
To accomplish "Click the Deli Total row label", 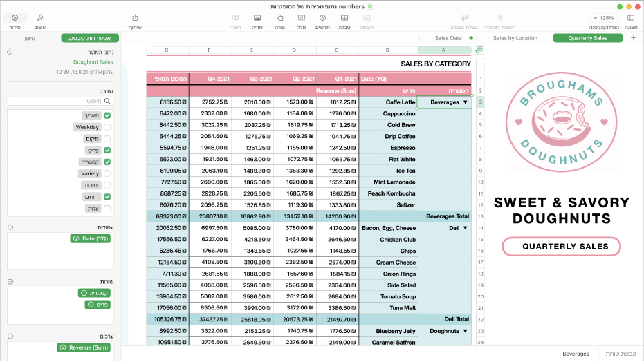I will 457,319.
